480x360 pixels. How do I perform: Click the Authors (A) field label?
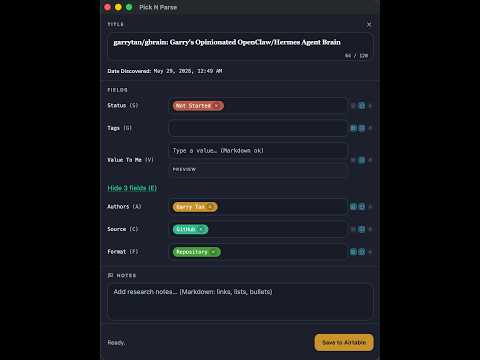124,207
